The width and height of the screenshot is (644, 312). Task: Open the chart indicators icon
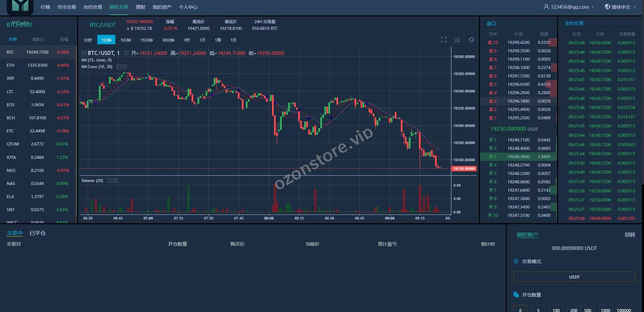(457, 40)
